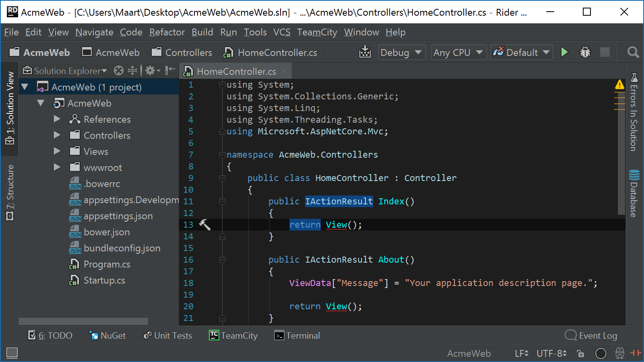Open the File menu
Image resolution: width=644 pixels, height=362 pixels.
11,32
